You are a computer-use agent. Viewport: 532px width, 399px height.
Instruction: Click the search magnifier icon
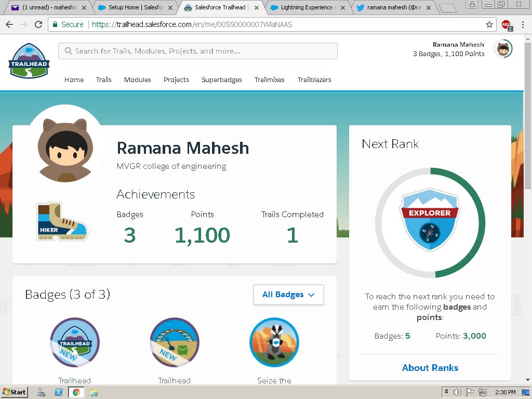(68, 51)
